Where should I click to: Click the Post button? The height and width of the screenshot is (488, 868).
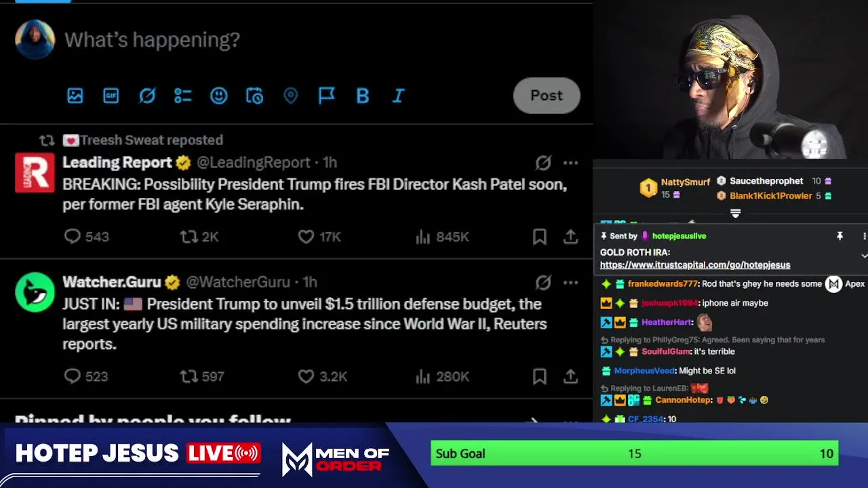pos(547,96)
